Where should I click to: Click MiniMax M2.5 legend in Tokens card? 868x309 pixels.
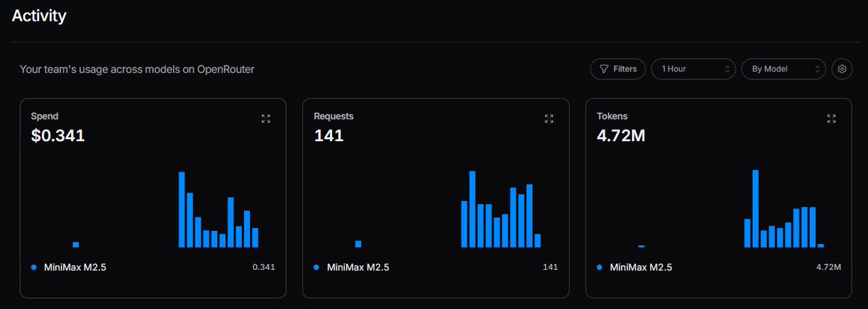point(641,268)
